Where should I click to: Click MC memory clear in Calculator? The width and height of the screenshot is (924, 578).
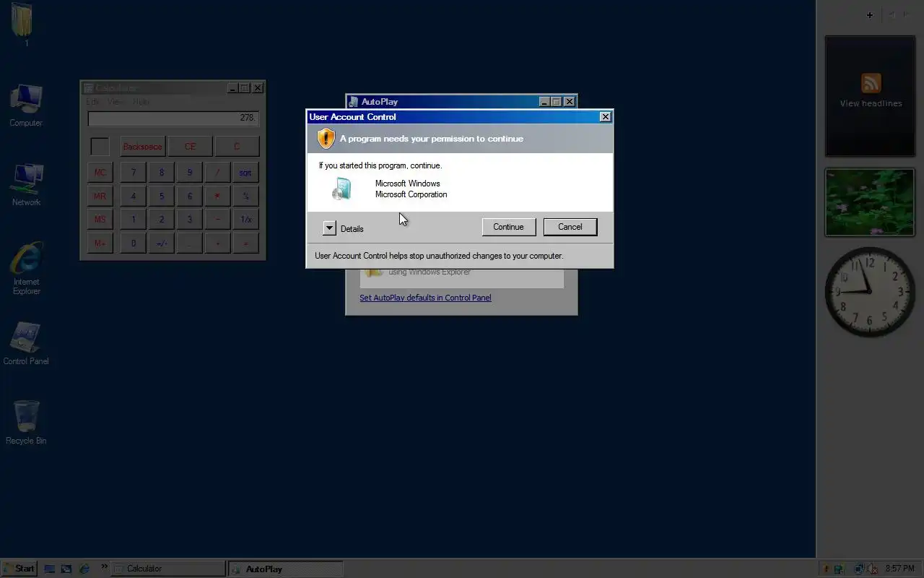click(100, 173)
